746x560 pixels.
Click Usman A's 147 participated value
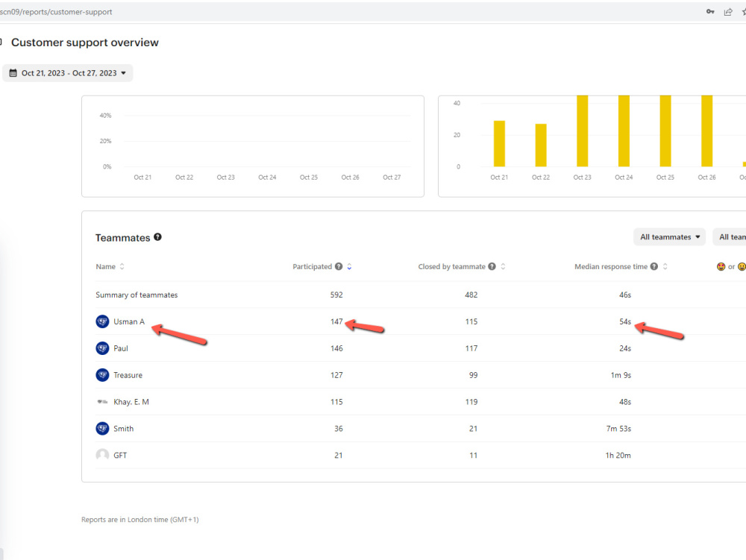coord(336,322)
